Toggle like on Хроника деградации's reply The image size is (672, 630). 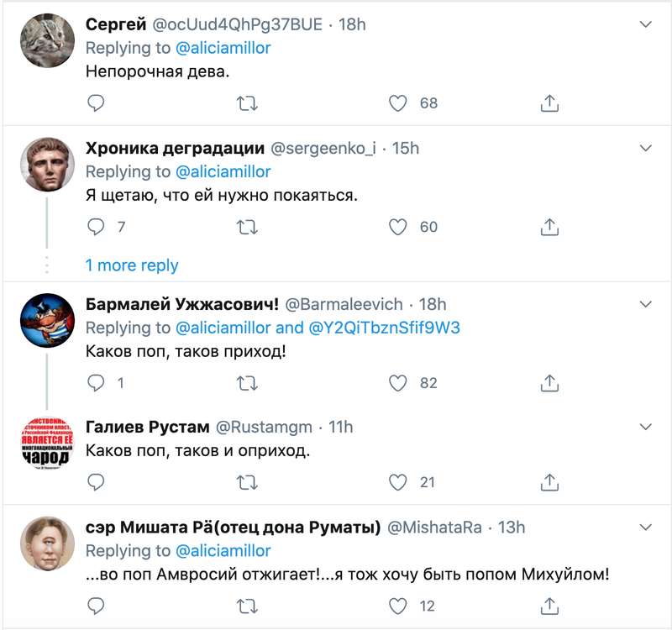pyautogui.click(x=396, y=225)
